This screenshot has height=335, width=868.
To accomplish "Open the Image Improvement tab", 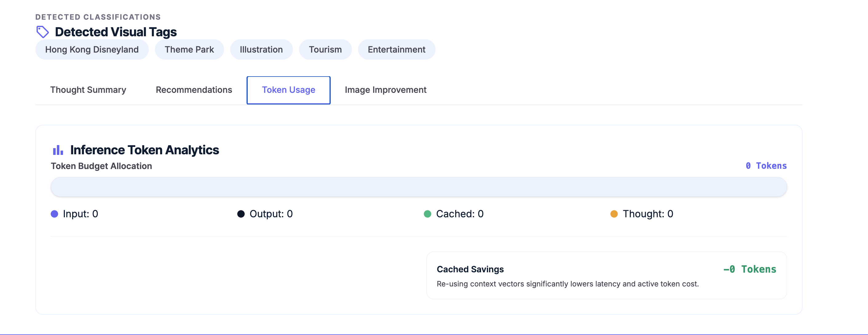I will pos(385,90).
